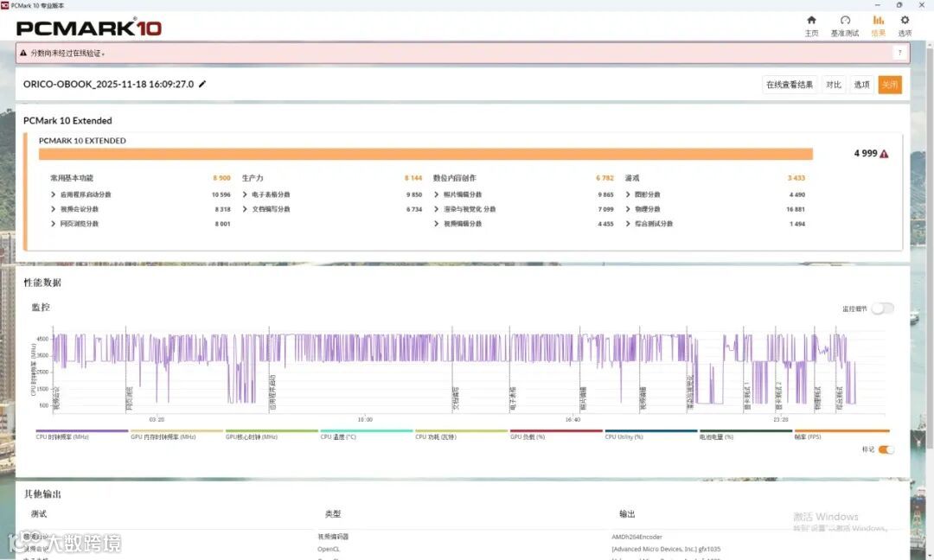Viewport: 934px width, 560px height.
Task: Click the question mark help button in banner
Action: coord(899,53)
